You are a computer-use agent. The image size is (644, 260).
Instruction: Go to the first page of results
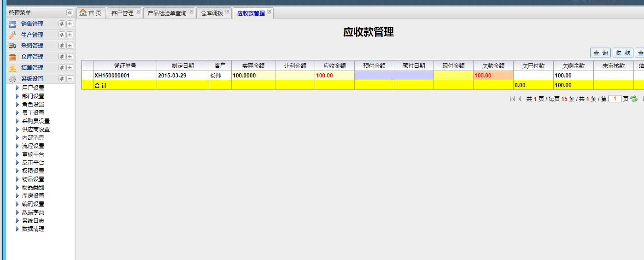point(512,99)
